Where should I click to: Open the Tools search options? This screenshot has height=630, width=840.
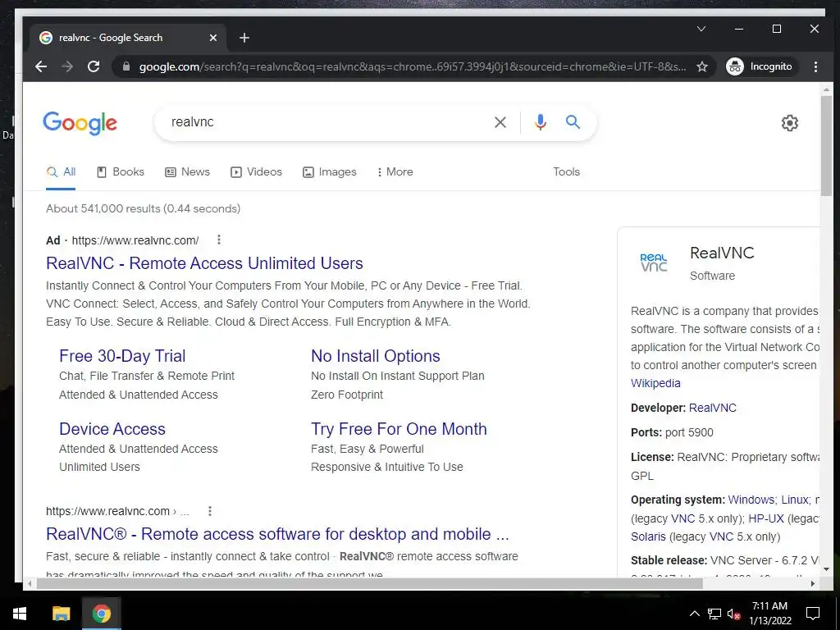tap(566, 172)
